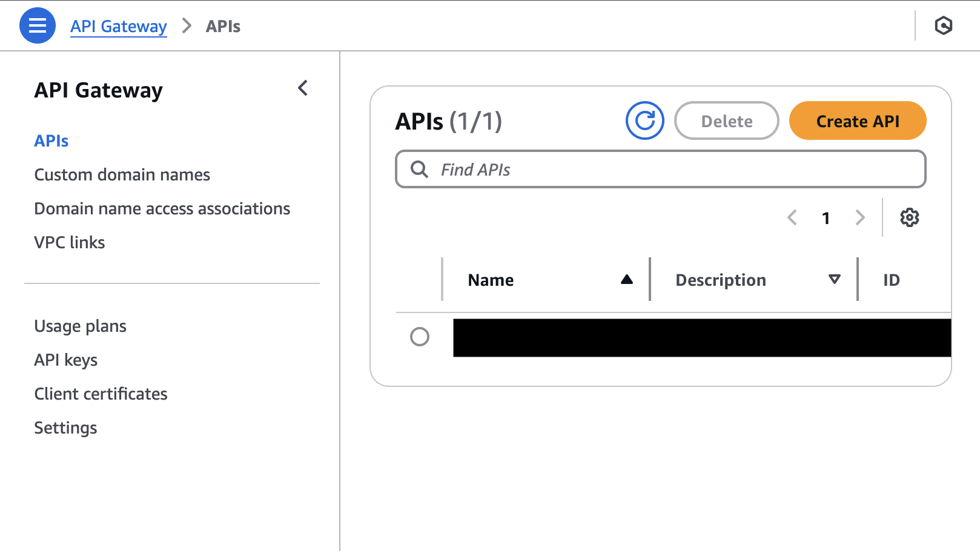The height and width of the screenshot is (551, 980).
Task: Open Usage plans page
Action: click(81, 326)
